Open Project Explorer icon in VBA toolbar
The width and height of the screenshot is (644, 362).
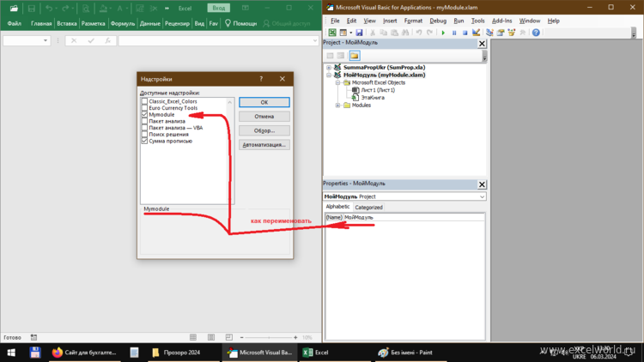click(489, 33)
